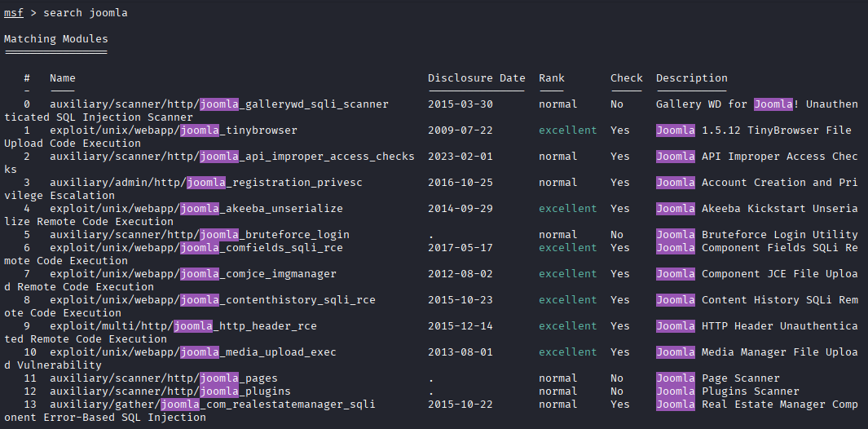Click joomla_http_header_rce exploit module
The width and height of the screenshot is (868, 429).
tap(183, 326)
